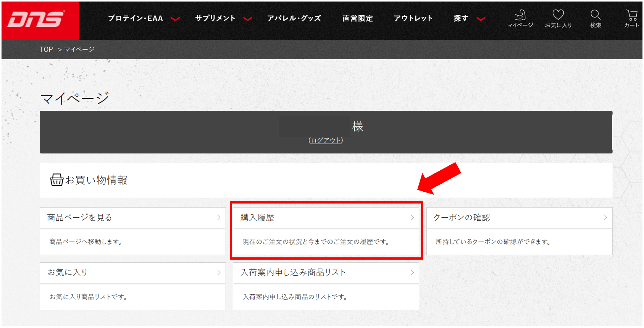This screenshot has width=644, height=328.
Task: Click the マイページ page title
Action: click(75, 98)
